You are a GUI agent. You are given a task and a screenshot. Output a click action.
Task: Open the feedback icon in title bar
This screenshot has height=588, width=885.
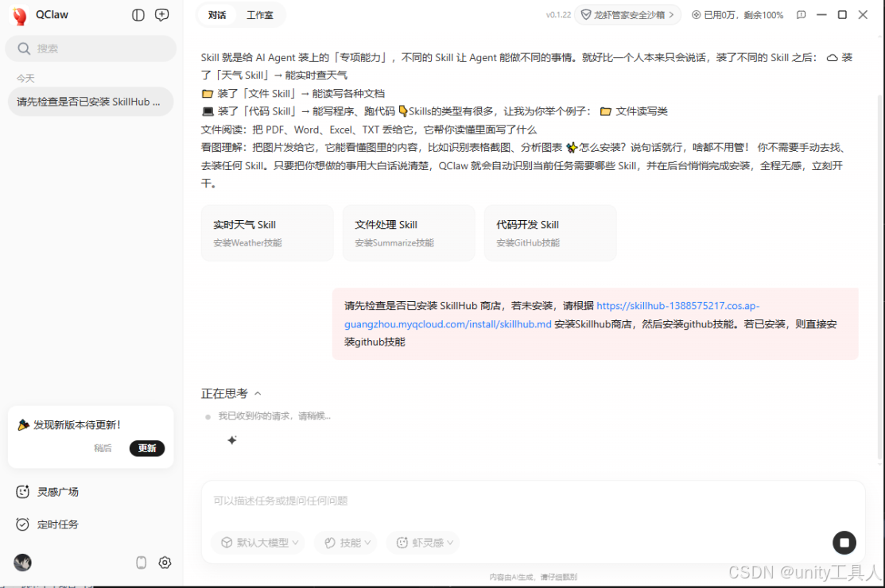(x=802, y=15)
